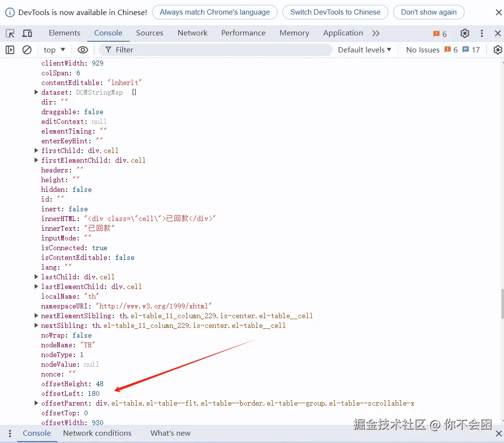Open the What's new drawer tab
Screen dimensions: 504x443
point(171,433)
